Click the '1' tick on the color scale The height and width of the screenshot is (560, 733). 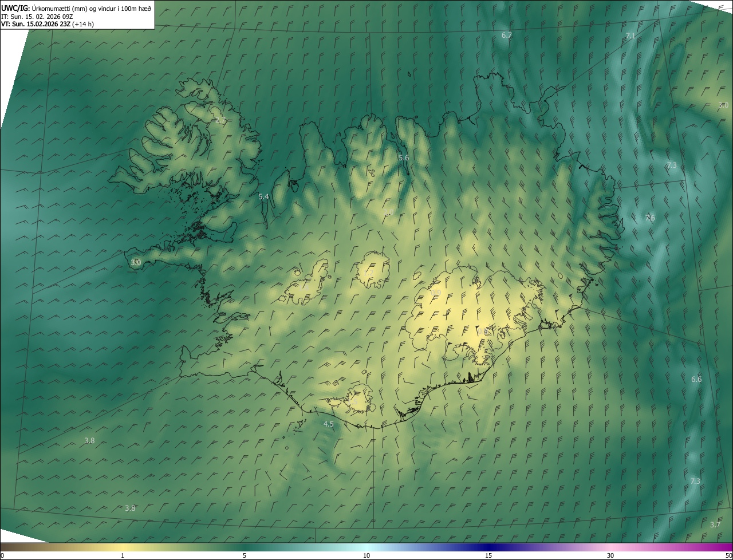(x=123, y=555)
